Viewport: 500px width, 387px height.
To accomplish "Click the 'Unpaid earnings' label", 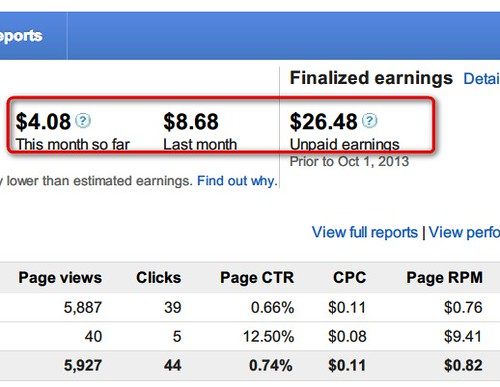I will [x=345, y=145].
